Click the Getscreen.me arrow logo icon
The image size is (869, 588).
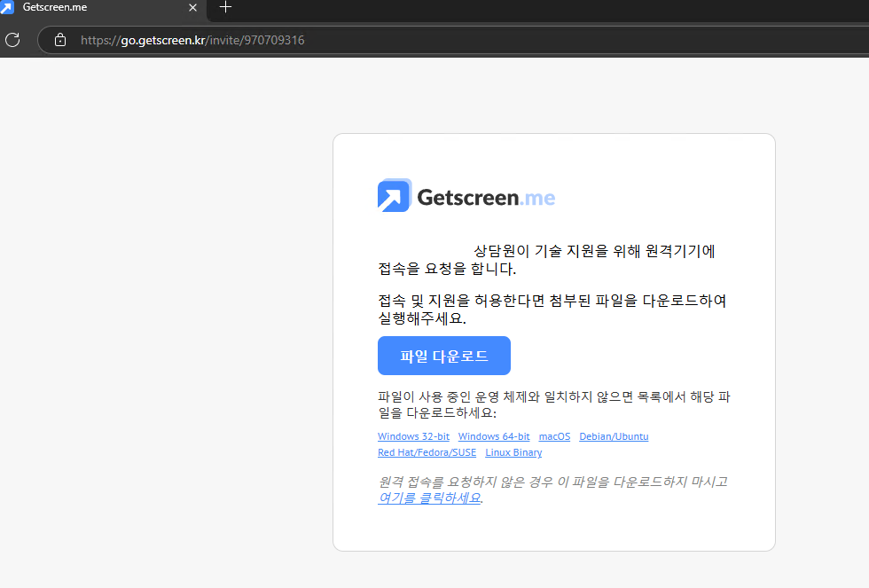click(x=395, y=195)
